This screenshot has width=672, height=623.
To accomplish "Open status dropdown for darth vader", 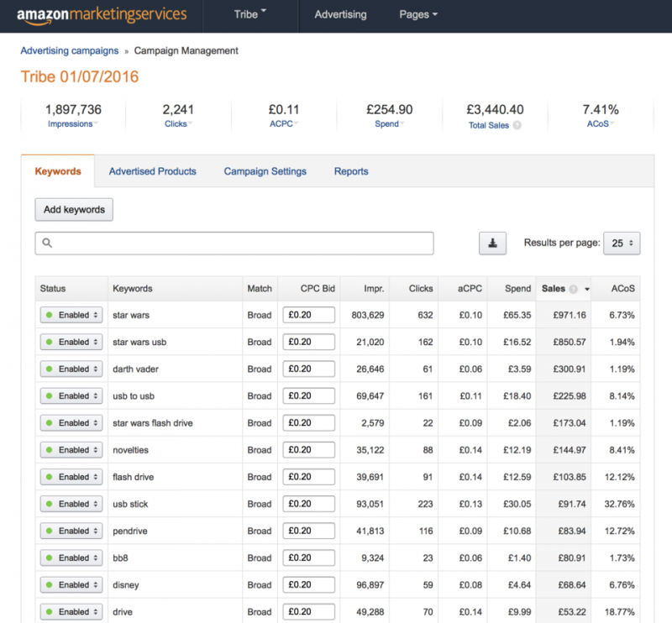I will 71,369.
